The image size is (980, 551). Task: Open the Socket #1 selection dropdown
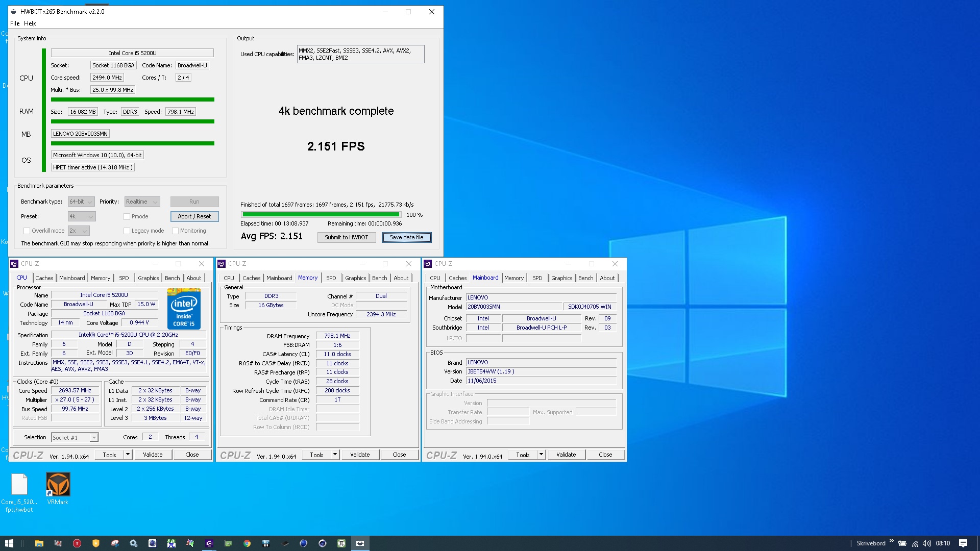pos(75,437)
